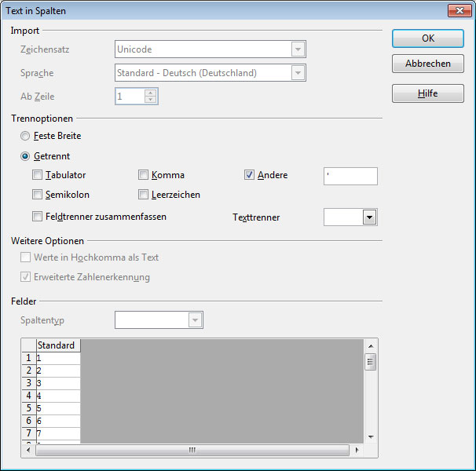Click the right arrow of horizontal scrollbar
This screenshot has width=476, height=471.
click(x=357, y=451)
